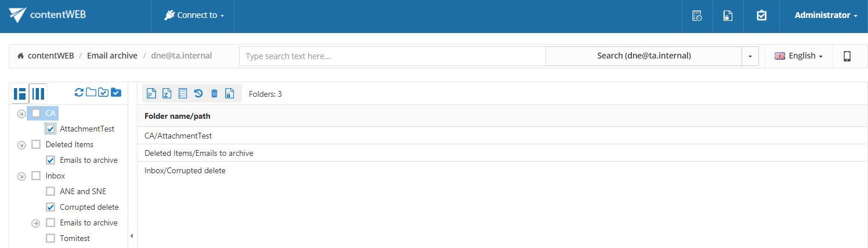Click the locked document icon in toolbar

click(x=230, y=93)
